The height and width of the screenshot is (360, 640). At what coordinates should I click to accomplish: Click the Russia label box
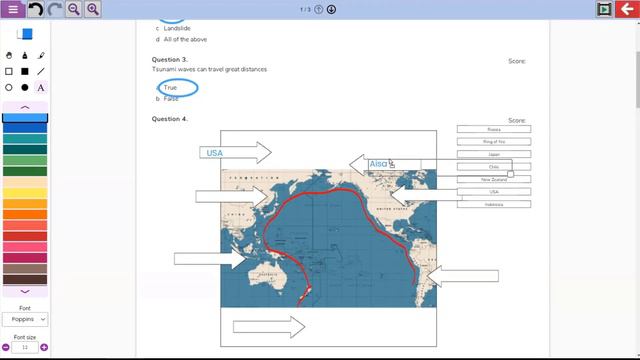(494, 129)
